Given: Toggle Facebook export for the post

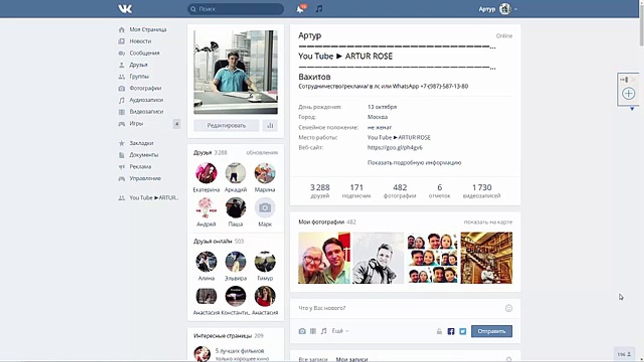Looking at the screenshot, I should [x=451, y=331].
